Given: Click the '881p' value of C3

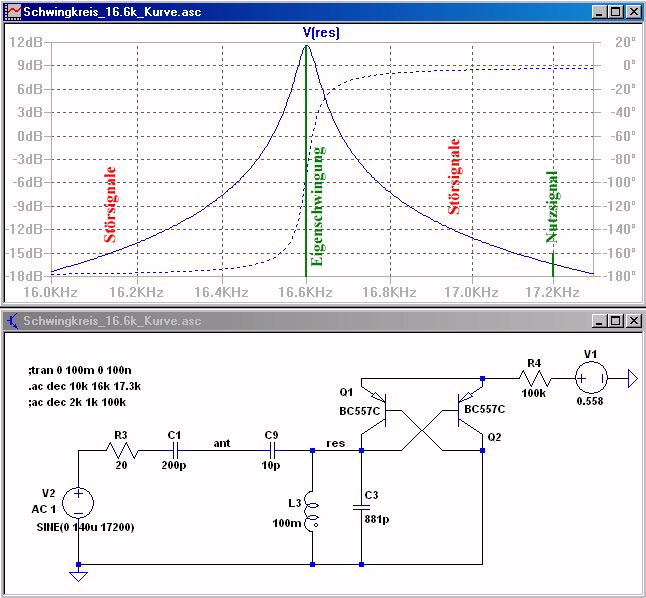Looking at the screenshot, I should [x=377, y=519].
